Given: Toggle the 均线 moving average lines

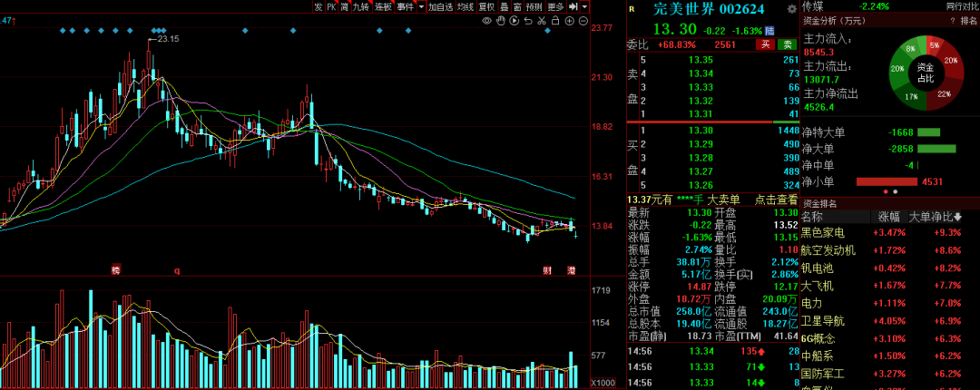Looking at the screenshot, I should pyautogui.click(x=465, y=7).
